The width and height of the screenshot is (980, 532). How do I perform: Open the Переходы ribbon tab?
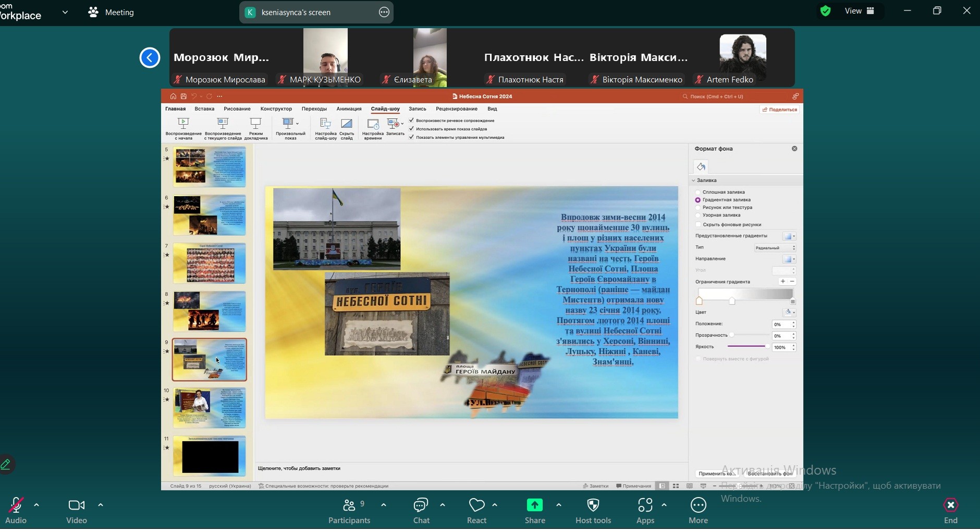click(314, 109)
